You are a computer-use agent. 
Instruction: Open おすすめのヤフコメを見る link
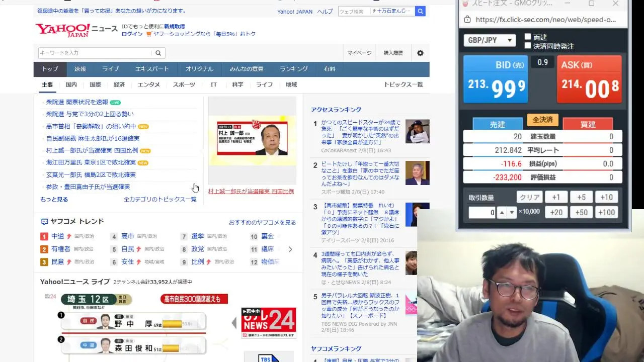click(x=262, y=222)
